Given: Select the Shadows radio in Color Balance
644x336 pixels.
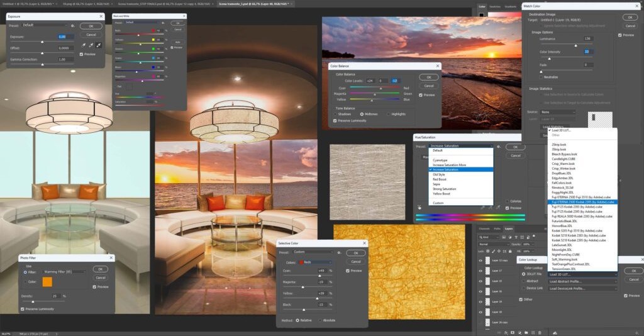Looking at the screenshot, I should pyautogui.click(x=335, y=114).
